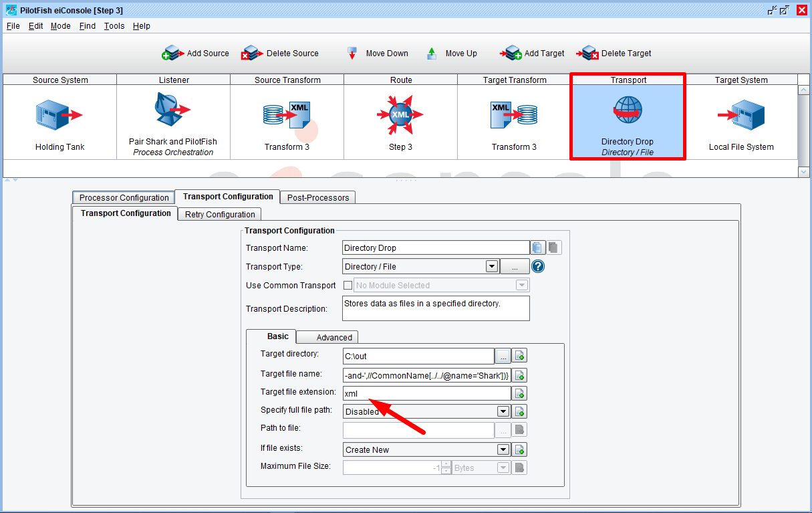This screenshot has width=812, height=513.
Task: Select the Directory Drop transport icon
Action: pos(628,110)
